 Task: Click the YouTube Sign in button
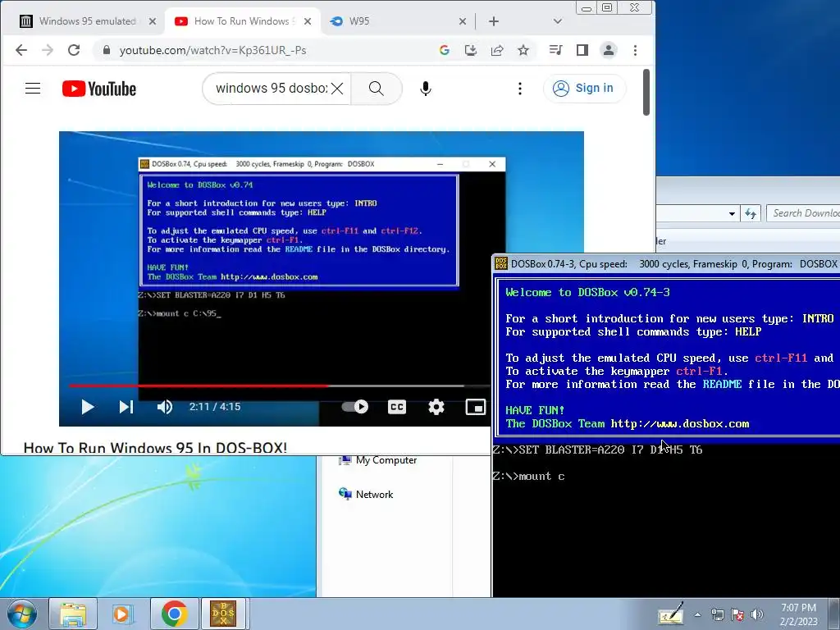pyautogui.click(x=584, y=89)
